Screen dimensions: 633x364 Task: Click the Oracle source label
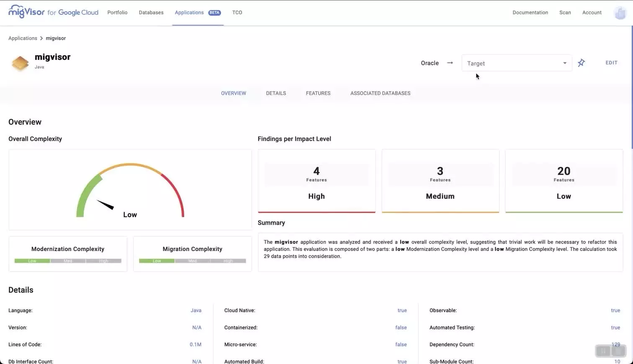[x=430, y=63]
